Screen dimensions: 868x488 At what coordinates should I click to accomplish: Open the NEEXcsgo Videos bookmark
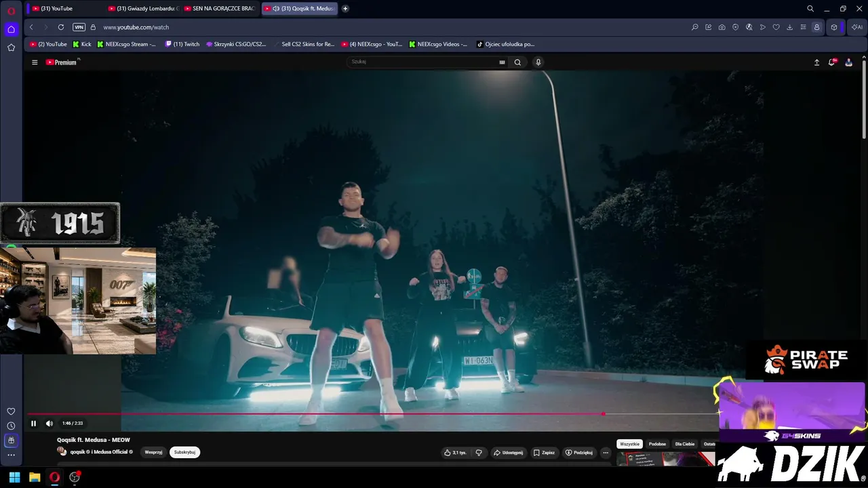click(438, 44)
